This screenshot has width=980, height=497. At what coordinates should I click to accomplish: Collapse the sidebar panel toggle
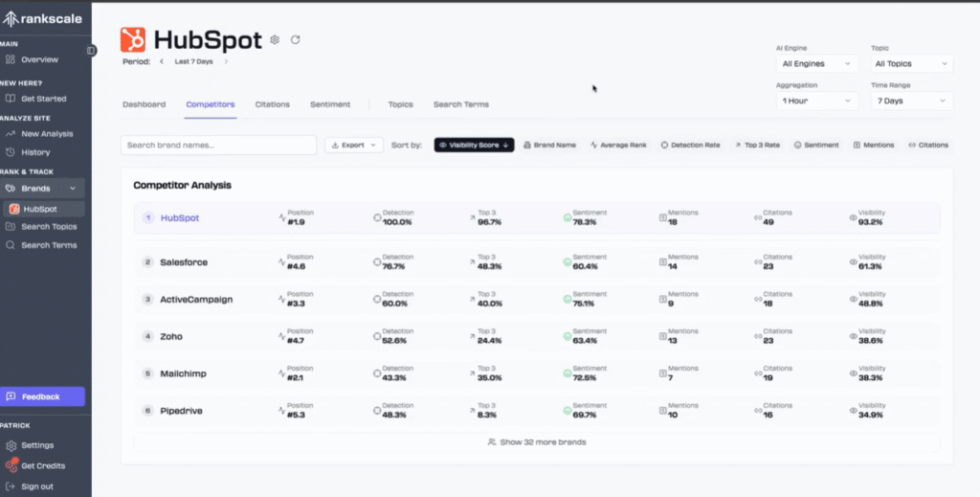tap(91, 50)
